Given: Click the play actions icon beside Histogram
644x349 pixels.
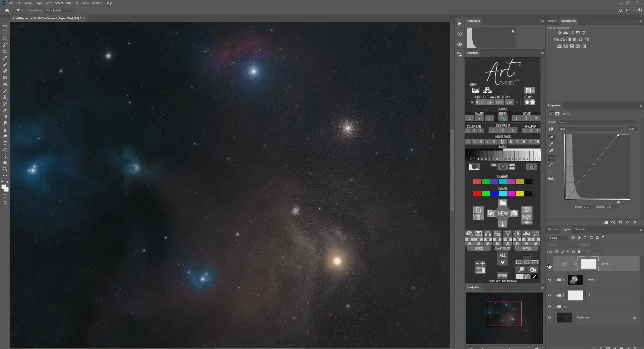Looking at the screenshot, I should coord(460,23).
